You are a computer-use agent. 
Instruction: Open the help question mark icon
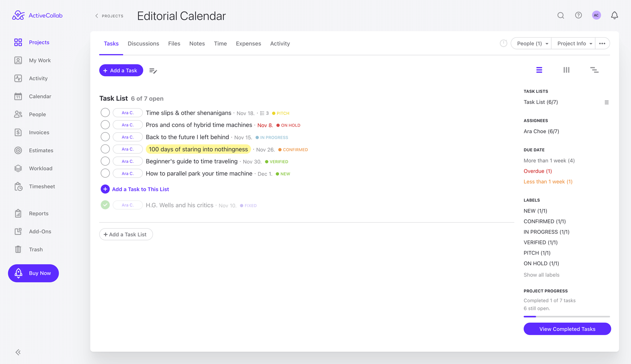[578, 15]
